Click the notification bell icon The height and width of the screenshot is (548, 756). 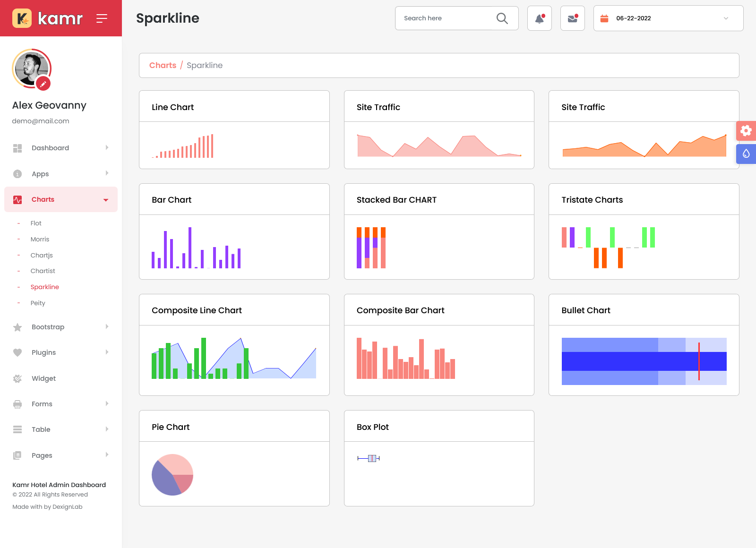(539, 18)
